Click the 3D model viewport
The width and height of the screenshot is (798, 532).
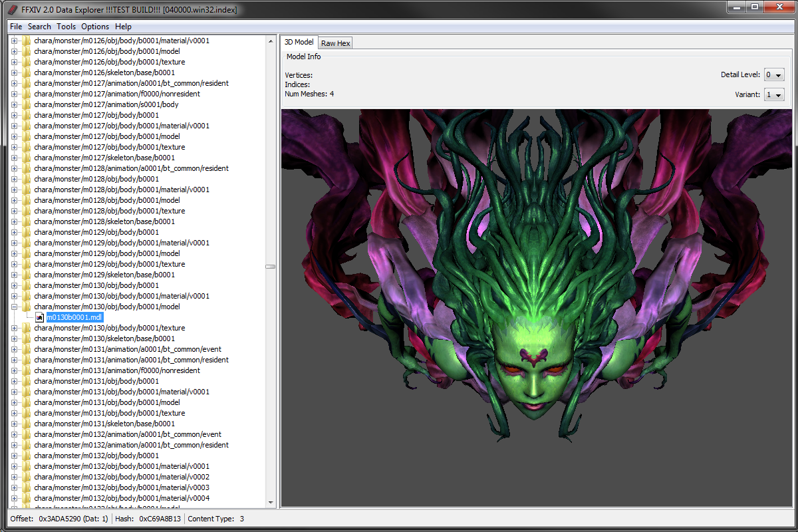[x=536, y=308]
